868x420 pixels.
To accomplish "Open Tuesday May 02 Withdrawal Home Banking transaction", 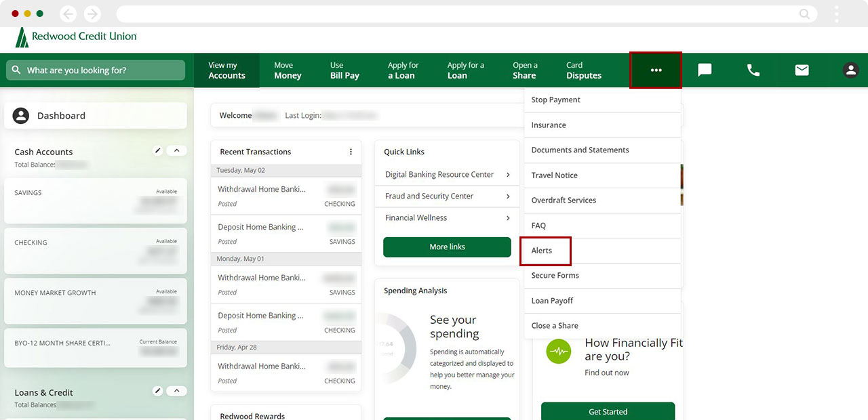I will pos(286,196).
